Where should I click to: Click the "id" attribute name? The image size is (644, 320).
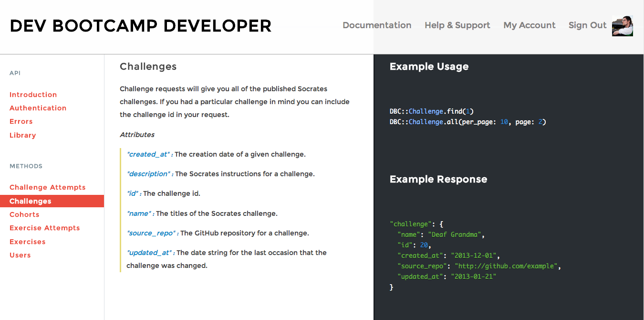coord(132,193)
